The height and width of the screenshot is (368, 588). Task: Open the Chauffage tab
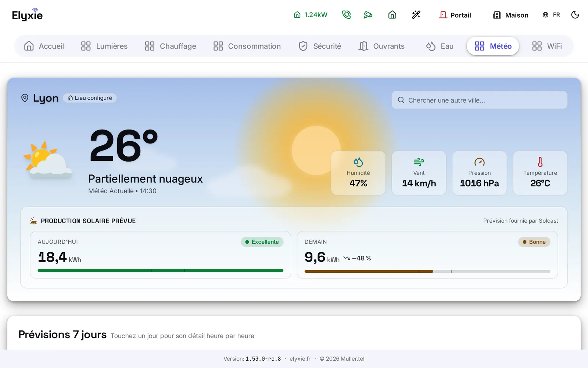(171, 46)
